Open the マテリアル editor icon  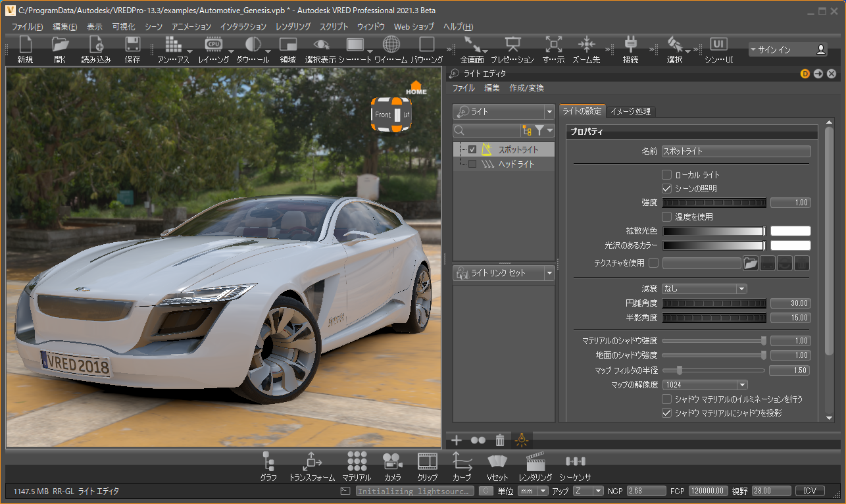tap(357, 465)
